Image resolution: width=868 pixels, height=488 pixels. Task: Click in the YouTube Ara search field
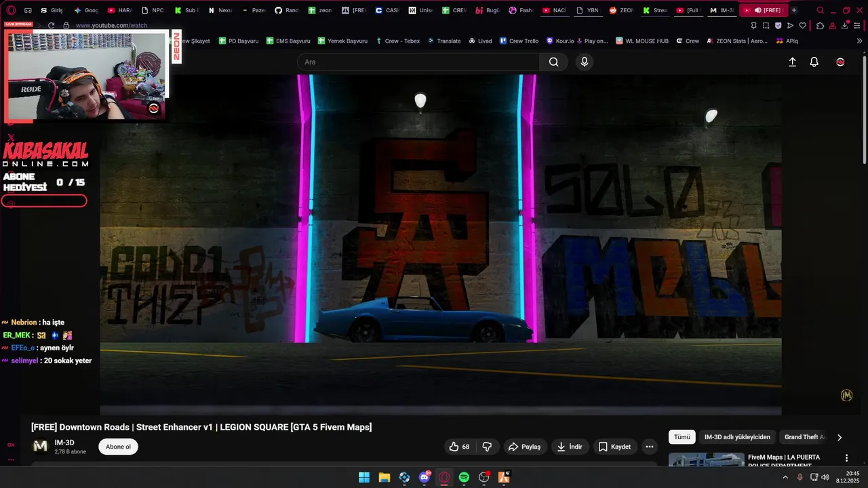click(418, 62)
